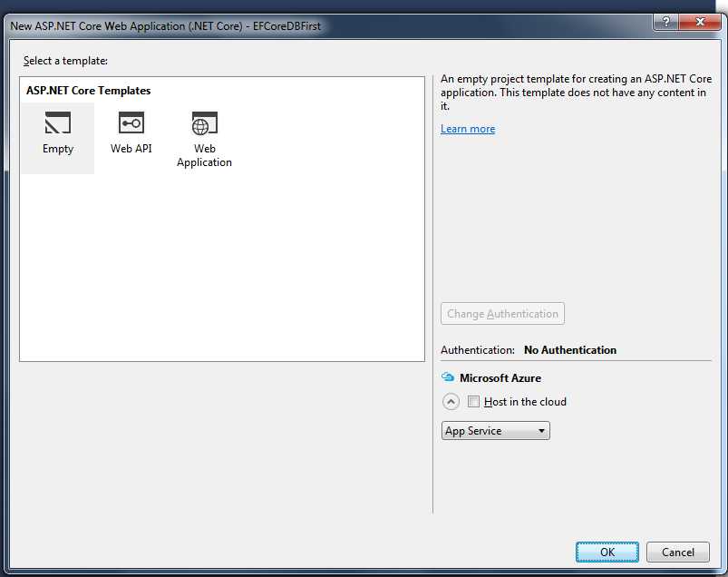Click the dialog title bar text
Screen dimensions: 728x577
tap(165, 26)
